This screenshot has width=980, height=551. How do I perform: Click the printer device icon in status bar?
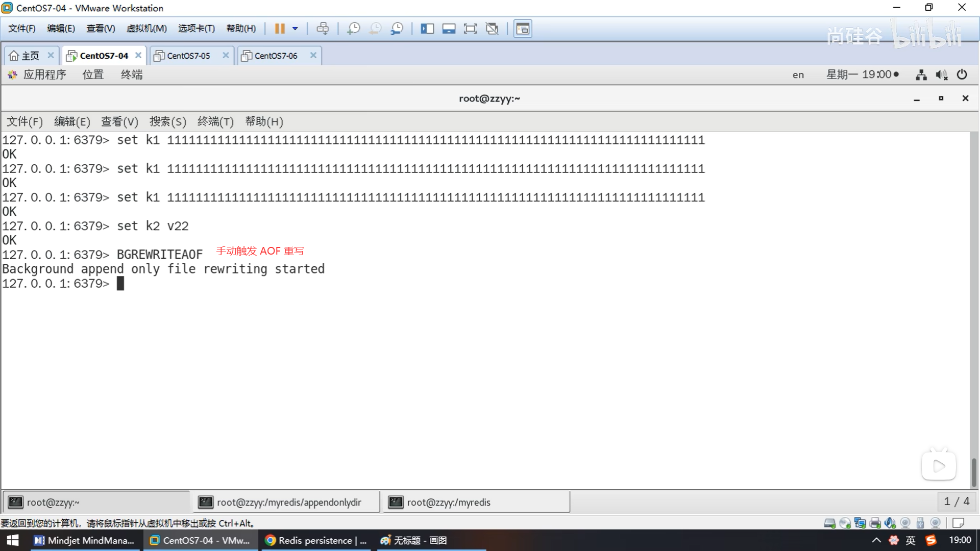pyautogui.click(x=875, y=523)
